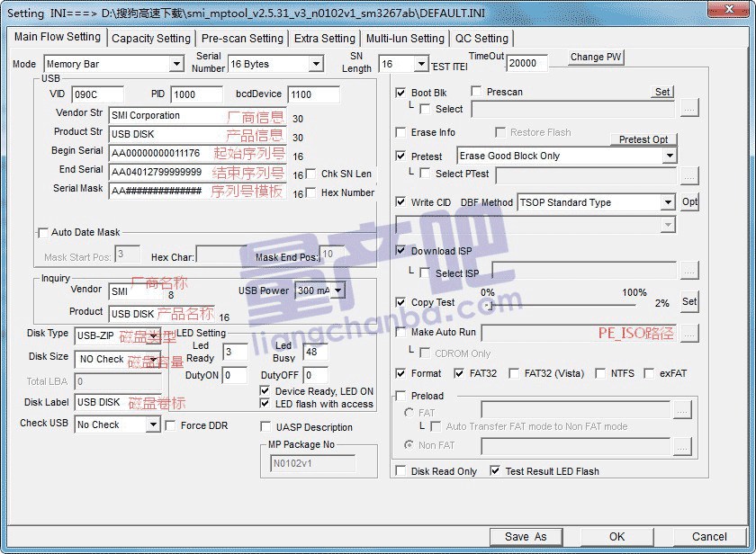This screenshot has height=554, width=756.
Task: Click the Begin Serial input field
Action: pyautogui.click(x=198, y=153)
